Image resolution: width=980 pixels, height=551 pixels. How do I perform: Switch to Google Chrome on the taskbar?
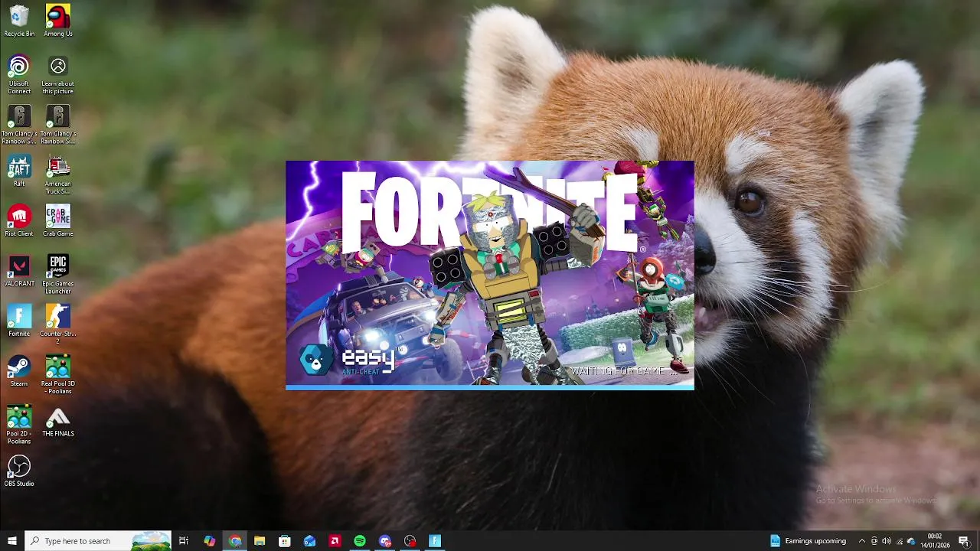click(x=235, y=541)
